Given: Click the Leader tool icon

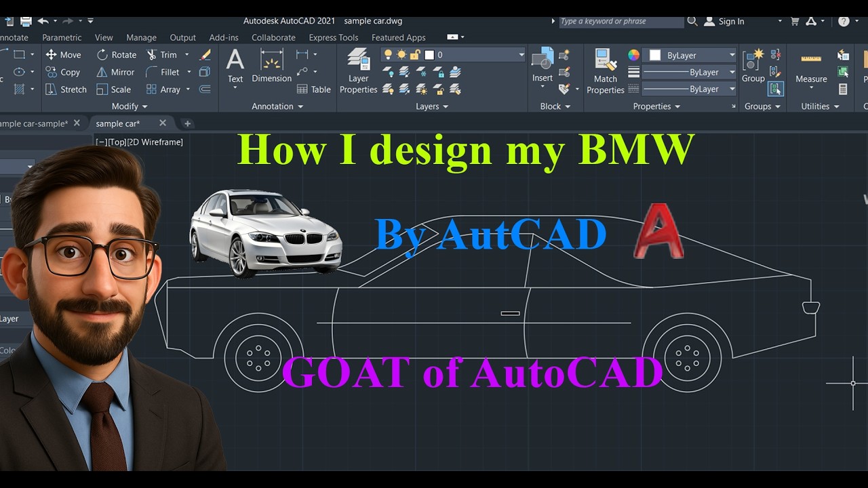Looking at the screenshot, I should tap(302, 72).
